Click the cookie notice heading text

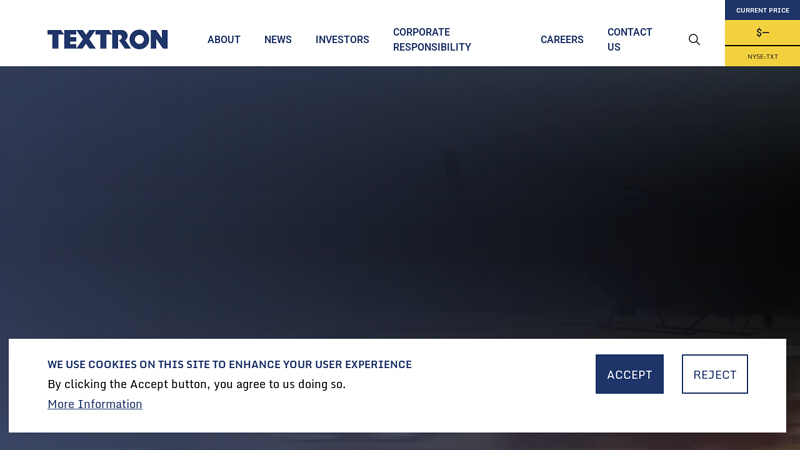coord(229,364)
